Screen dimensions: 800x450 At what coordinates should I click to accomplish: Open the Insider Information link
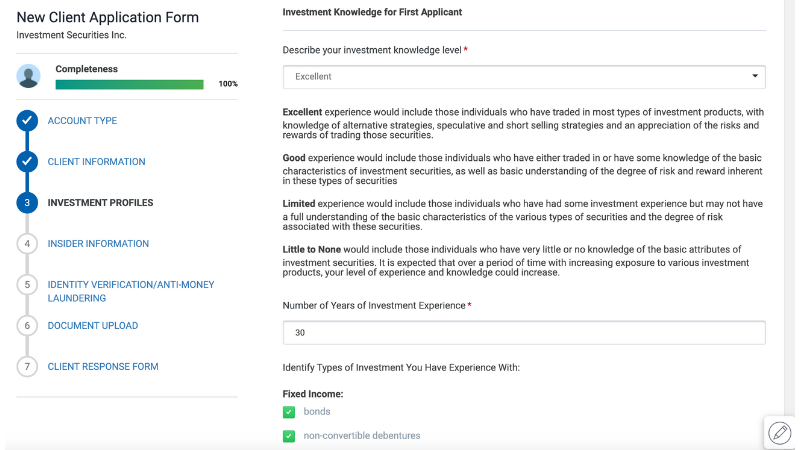click(x=98, y=244)
